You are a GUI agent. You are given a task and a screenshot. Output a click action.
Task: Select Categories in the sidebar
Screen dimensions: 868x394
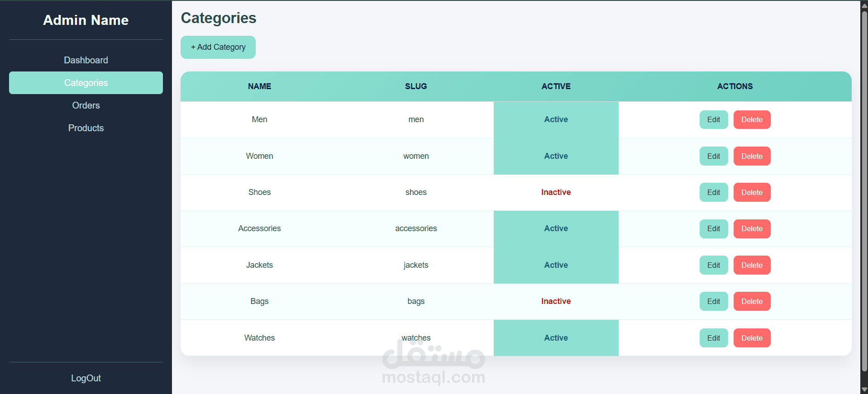tap(86, 83)
